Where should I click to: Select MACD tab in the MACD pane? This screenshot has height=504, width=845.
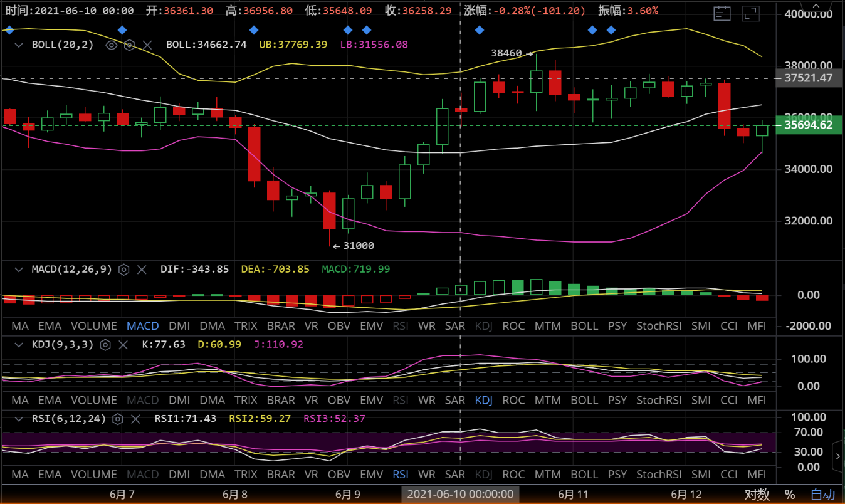[x=143, y=326]
